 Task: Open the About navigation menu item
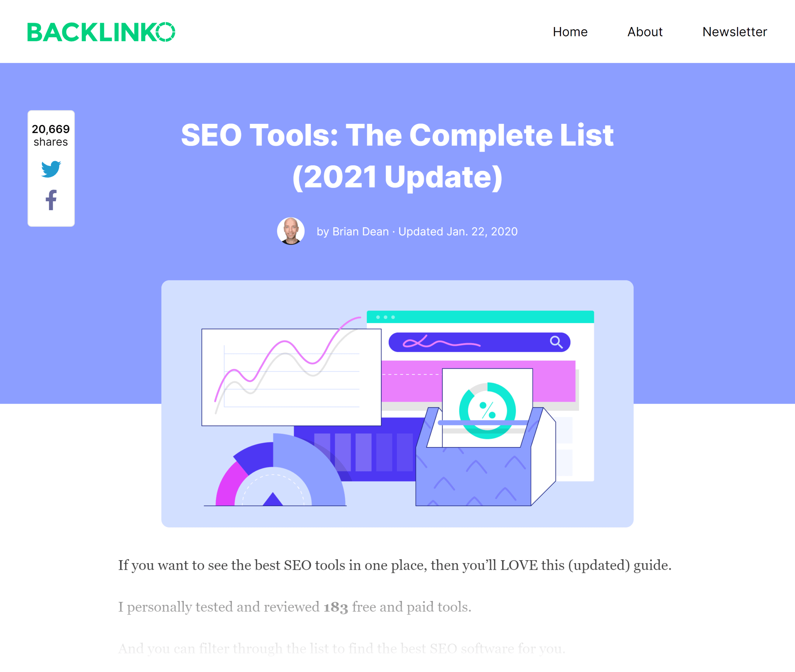644,31
